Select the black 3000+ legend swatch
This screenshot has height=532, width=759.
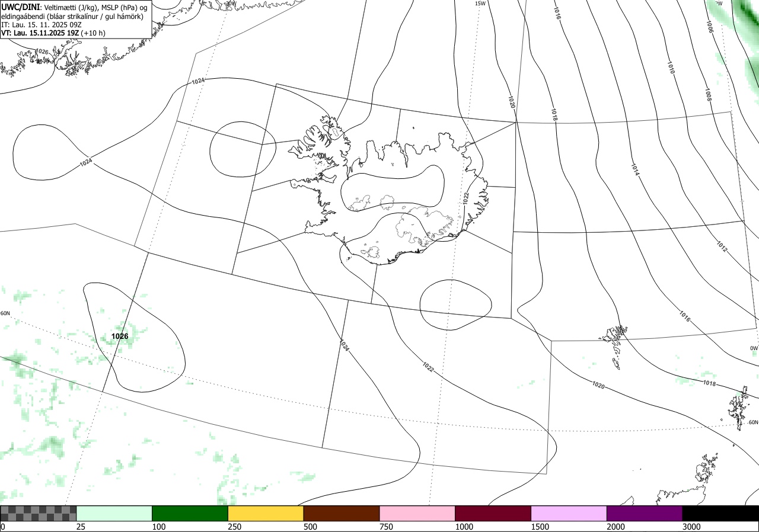coord(720,513)
